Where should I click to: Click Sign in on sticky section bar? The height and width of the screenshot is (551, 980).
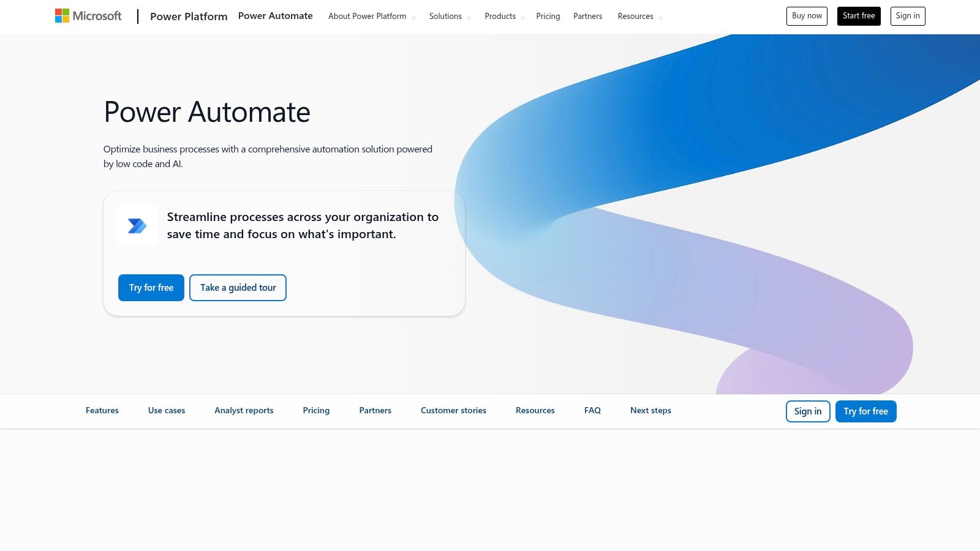[808, 411]
